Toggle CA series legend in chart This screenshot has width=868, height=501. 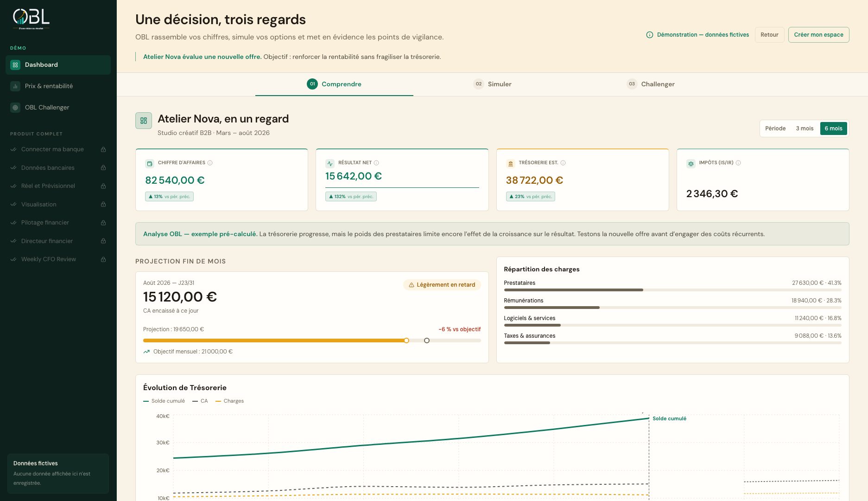(x=200, y=401)
